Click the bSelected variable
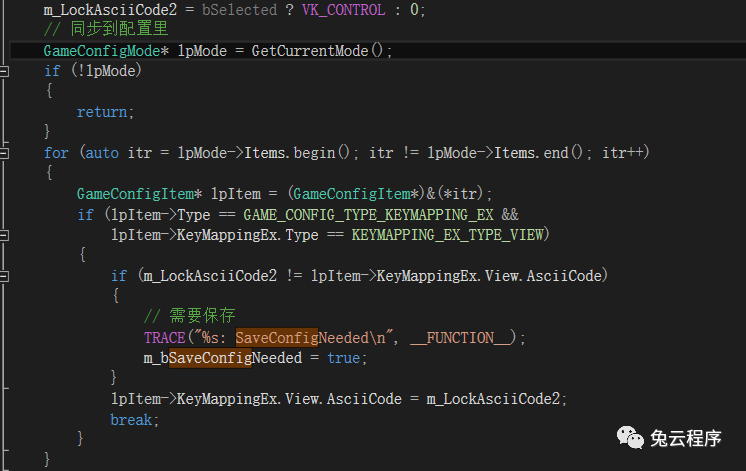The image size is (746, 471). click(239, 10)
